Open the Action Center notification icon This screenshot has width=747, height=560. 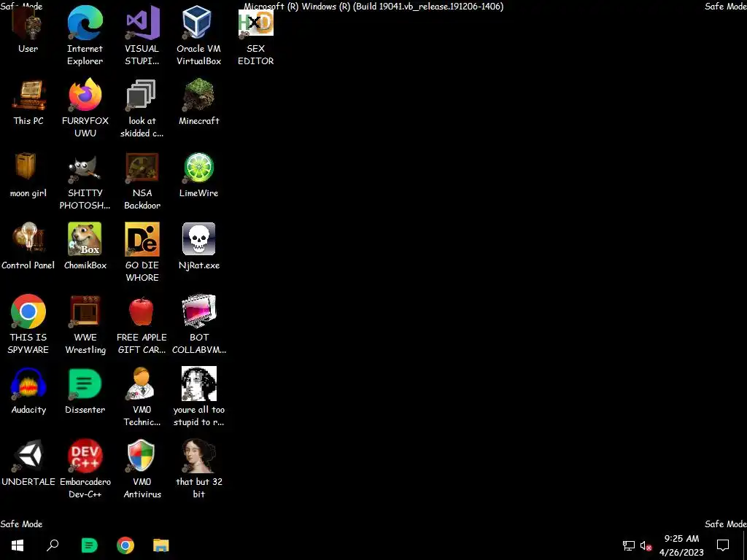click(x=723, y=545)
